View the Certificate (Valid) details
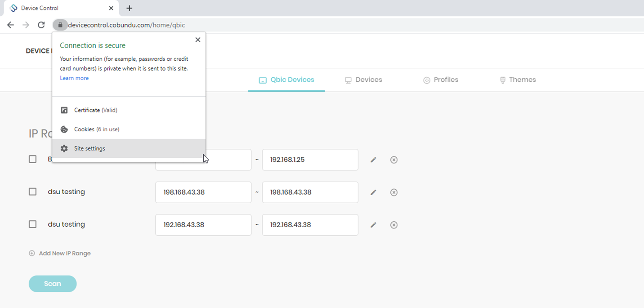 click(129, 110)
